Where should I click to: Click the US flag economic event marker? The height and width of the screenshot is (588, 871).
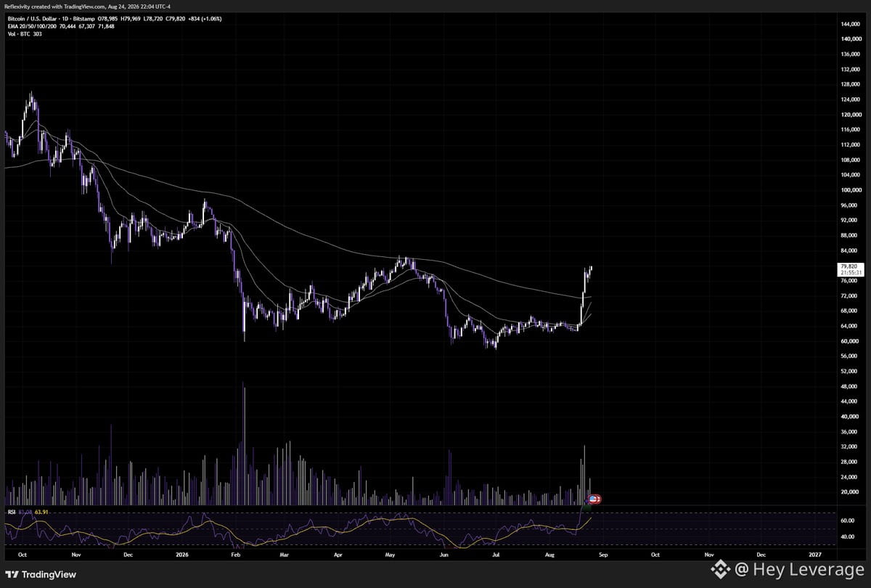[x=594, y=499]
